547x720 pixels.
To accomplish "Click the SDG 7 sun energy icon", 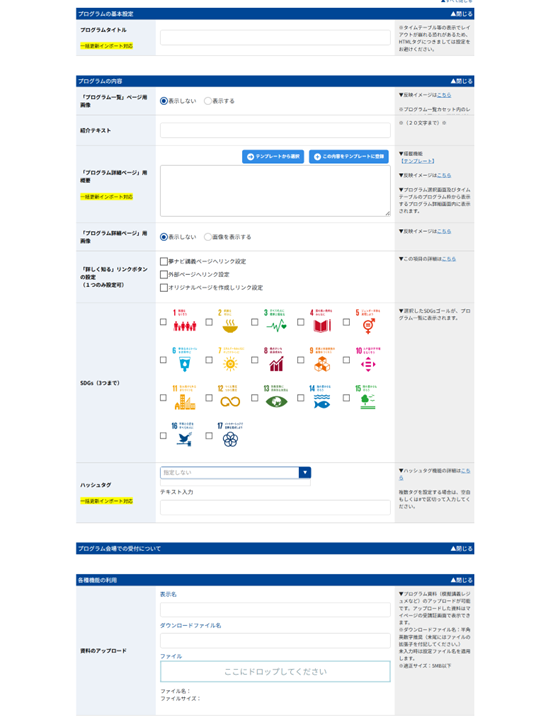I will pos(230,359).
